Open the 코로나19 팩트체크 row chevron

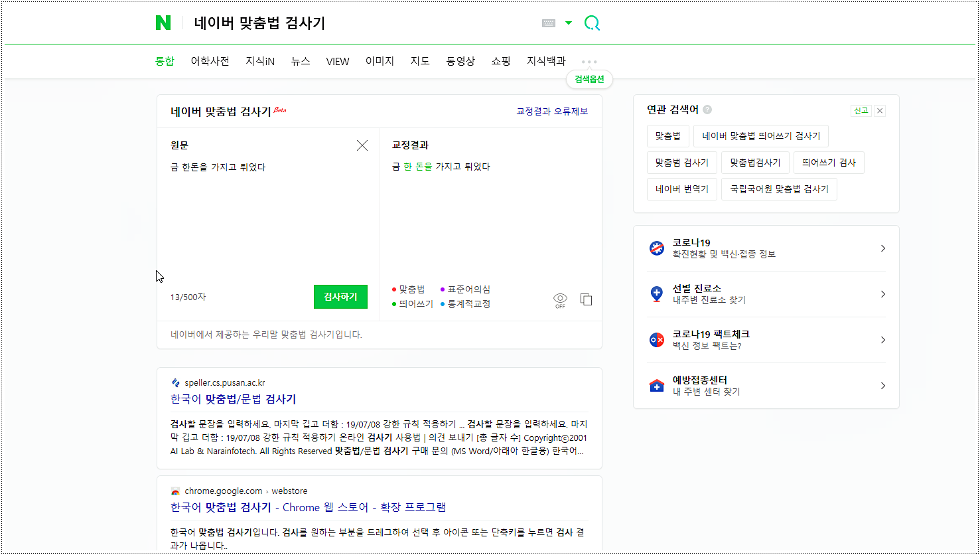click(882, 340)
